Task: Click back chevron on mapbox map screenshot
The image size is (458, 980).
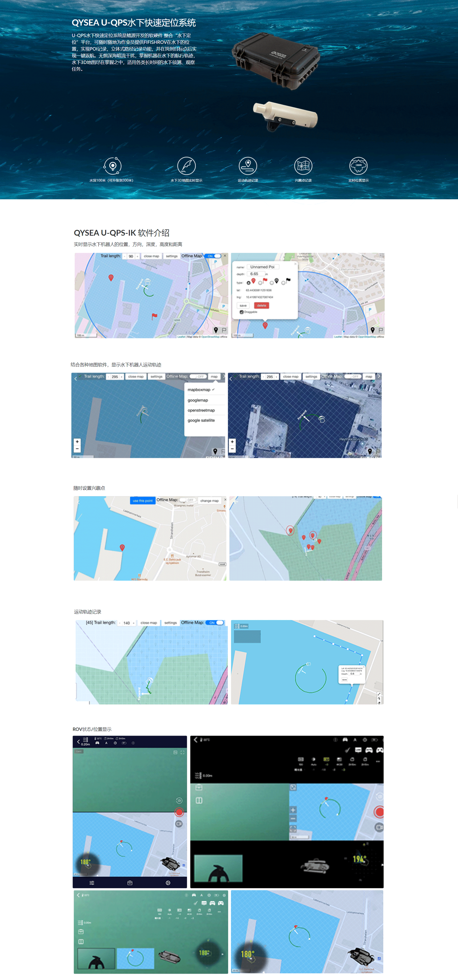Action: [x=75, y=379]
